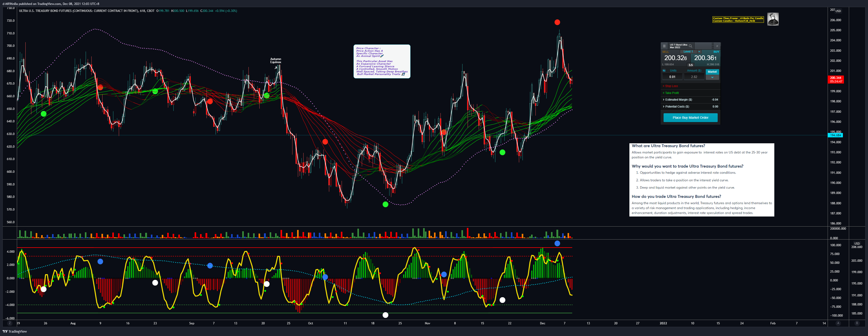Click Place Buy Market Order

(690, 117)
